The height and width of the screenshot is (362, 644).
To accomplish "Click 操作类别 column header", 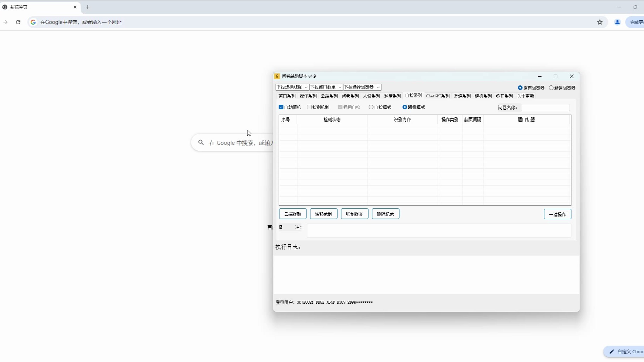I will click(x=450, y=119).
